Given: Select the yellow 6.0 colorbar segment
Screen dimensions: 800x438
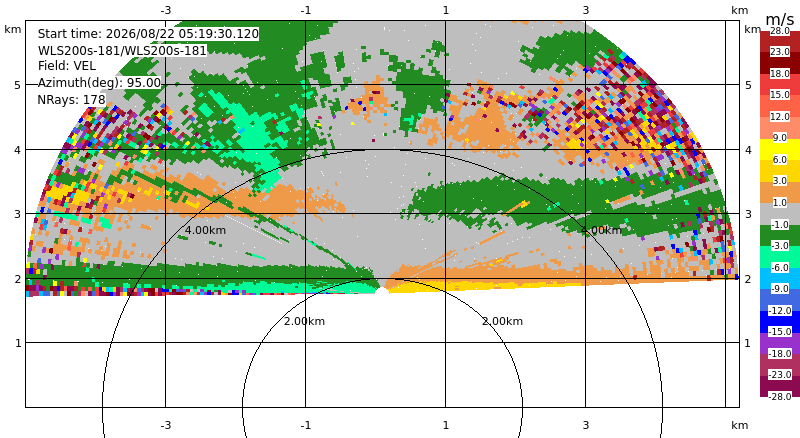Looking at the screenshot, I should click(780, 150).
